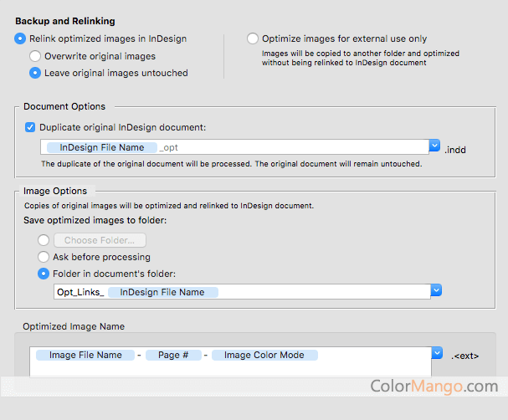
Task: Click the Image File Name token
Action: (85, 355)
